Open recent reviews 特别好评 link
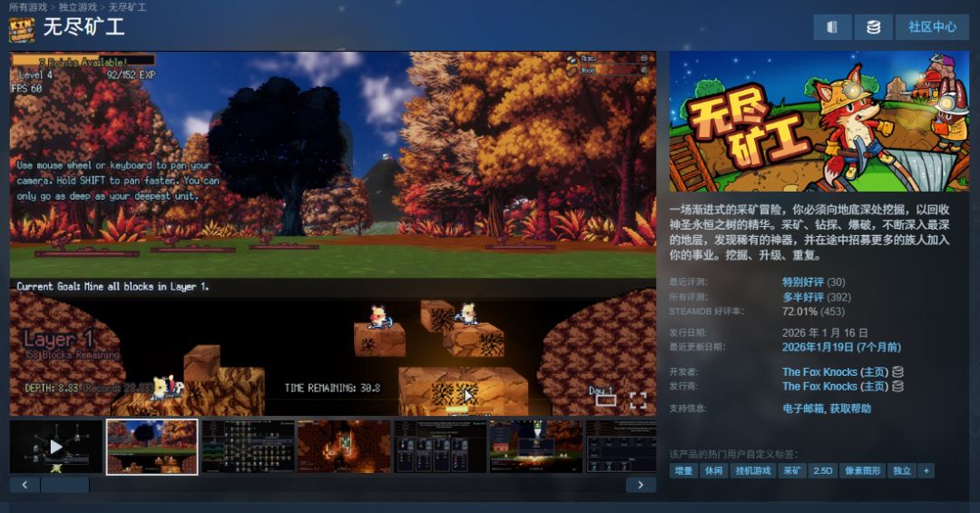Screen dimensions: 980x513 coord(802,282)
